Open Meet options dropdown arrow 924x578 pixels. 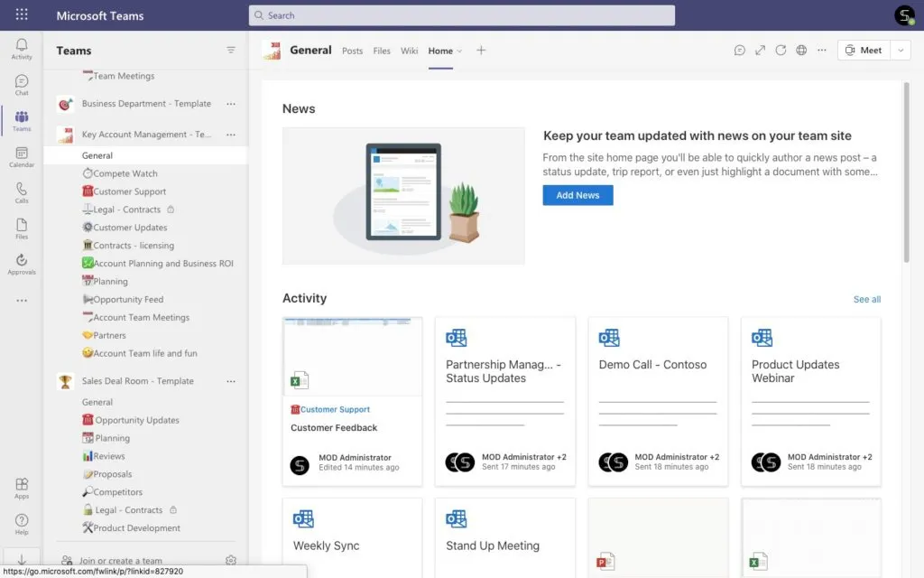coord(901,51)
